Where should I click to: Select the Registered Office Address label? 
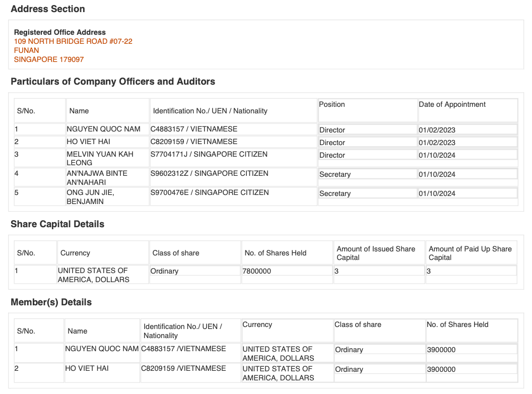coord(60,32)
